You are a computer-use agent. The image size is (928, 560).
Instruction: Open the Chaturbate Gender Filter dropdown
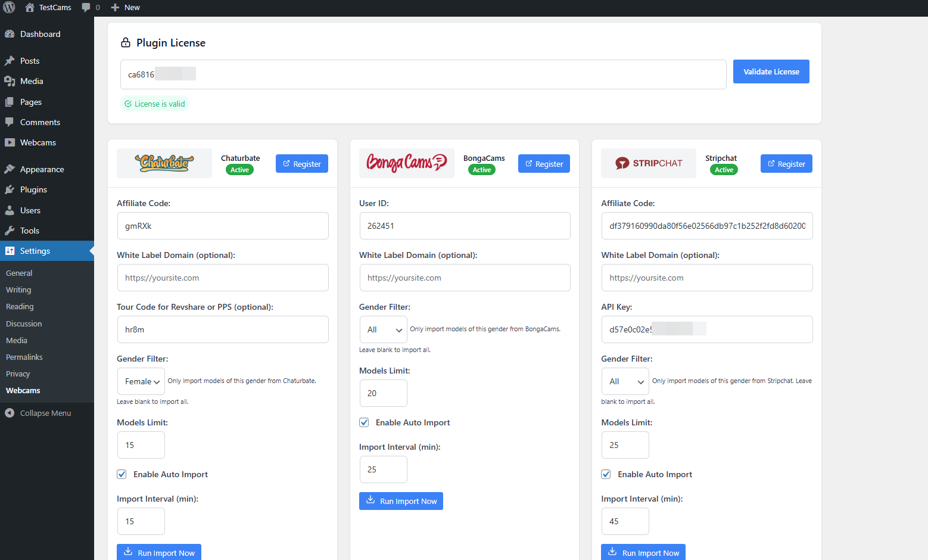pos(141,381)
